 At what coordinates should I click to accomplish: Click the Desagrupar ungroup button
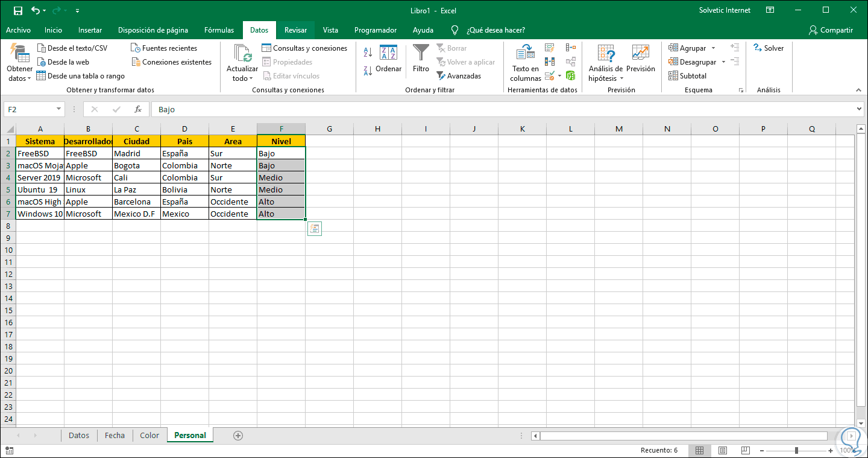tap(692, 62)
